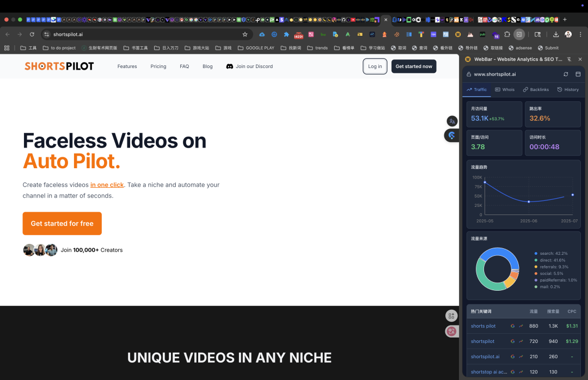Screen dimensions: 588x380
Task: Open the FAQ nav link
Action: tap(184, 66)
